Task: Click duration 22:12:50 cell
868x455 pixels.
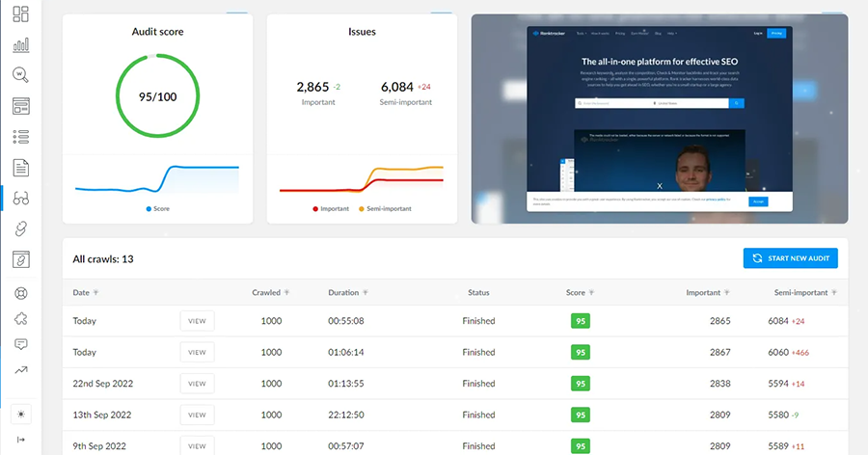Action: coord(346,415)
